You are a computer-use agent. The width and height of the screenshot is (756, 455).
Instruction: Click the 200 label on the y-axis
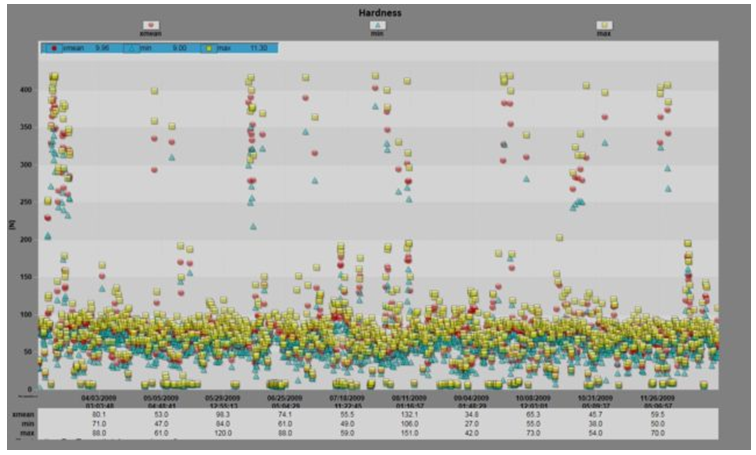tap(26, 240)
